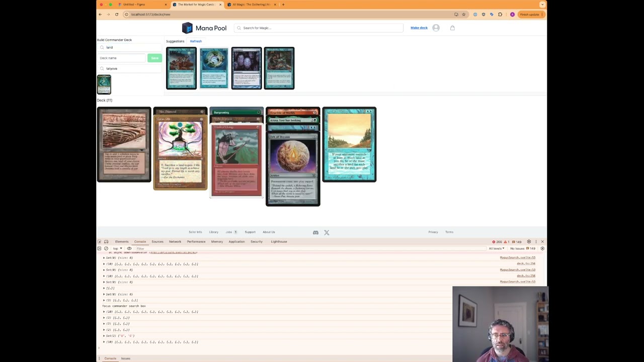Image resolution: width=644 pixels, height=362 pixels.
Task: Open the shopping bag icon in header
Action: click(x=452, y=28)
